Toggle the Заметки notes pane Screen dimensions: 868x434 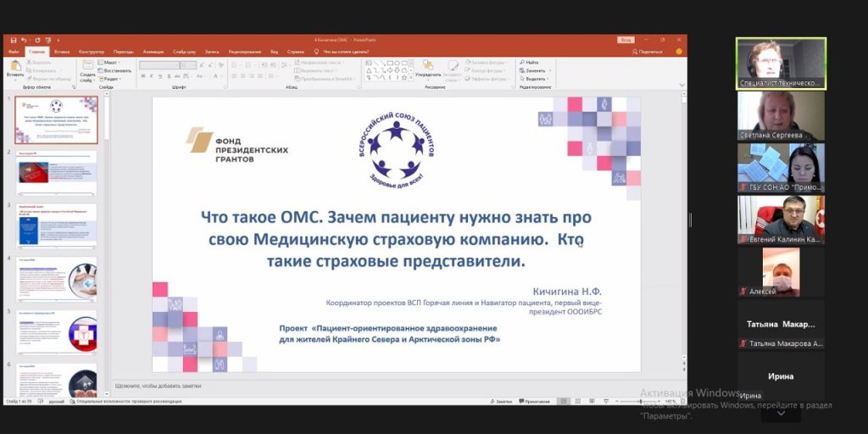501,401
